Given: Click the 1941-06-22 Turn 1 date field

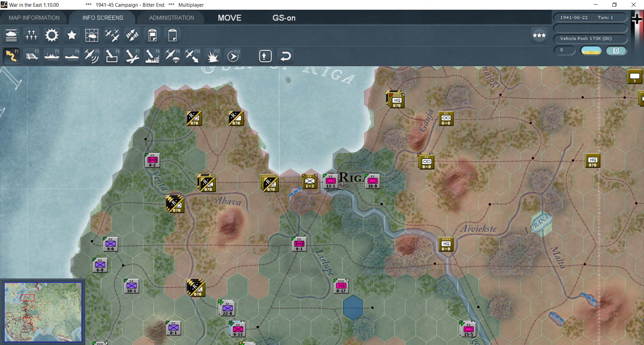Looking at the screenshot, I should (x=590, y=17).
